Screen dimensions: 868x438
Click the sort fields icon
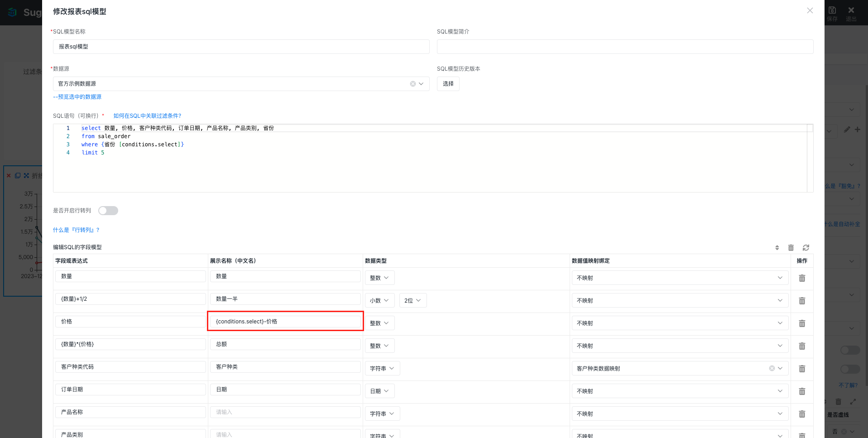[x=777, y=248]
